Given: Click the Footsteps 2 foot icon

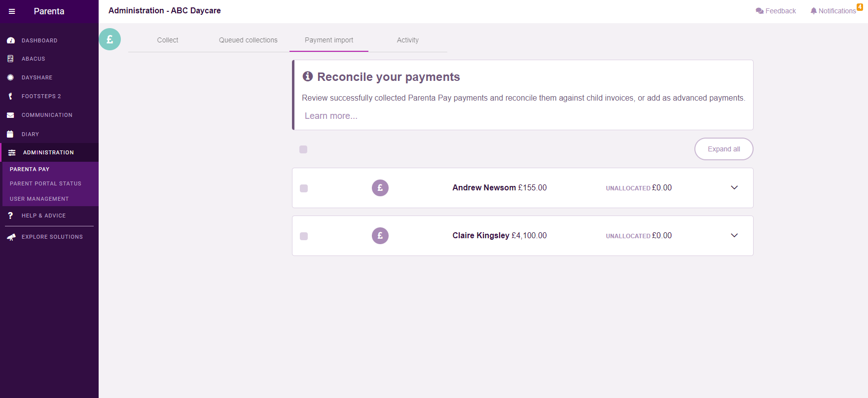Looking at the screenshot, I should (10, 96).
